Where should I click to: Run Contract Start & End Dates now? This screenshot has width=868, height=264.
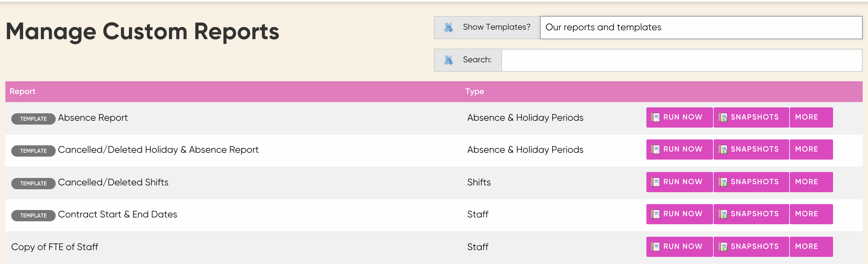click(679, 214)
